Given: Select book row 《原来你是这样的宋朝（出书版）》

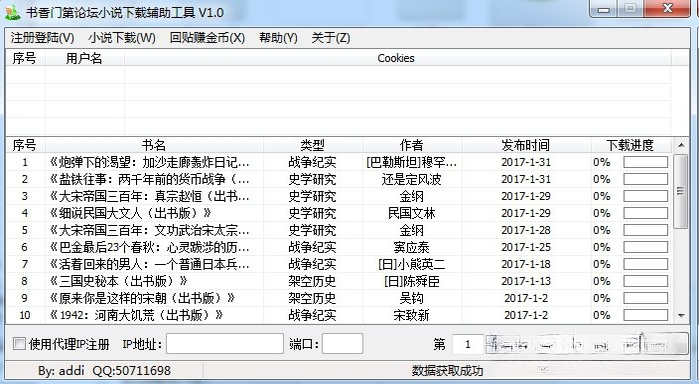Looking at the screenshot, I should click(x=338, y=298).
